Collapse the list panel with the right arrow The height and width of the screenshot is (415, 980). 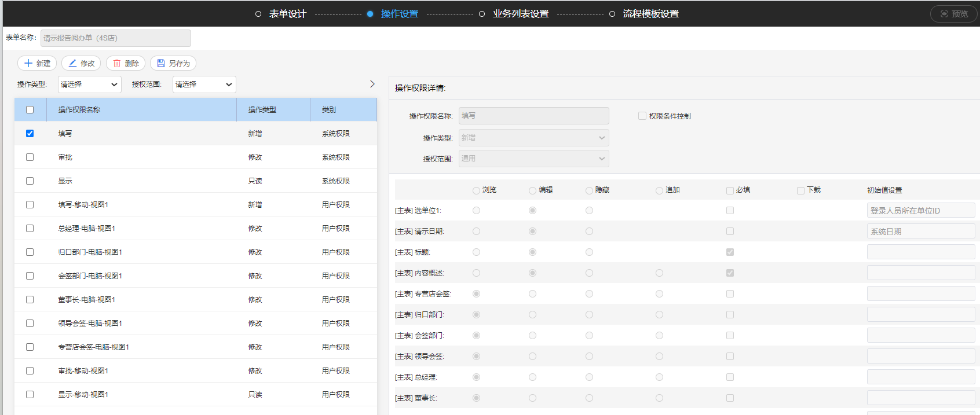[372, 84]
